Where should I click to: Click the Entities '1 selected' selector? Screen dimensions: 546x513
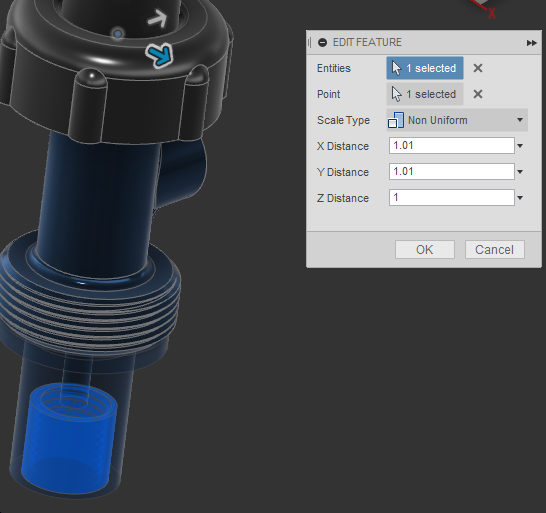tap(425, 68)
